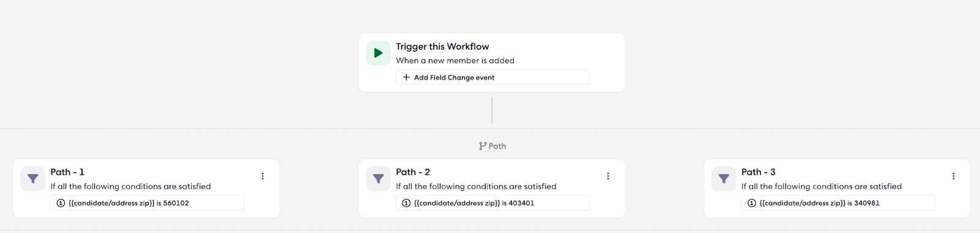The width and height of the screenshot is (980, 233).
Task: Select the zip is 403401 condition
Action: point(492,203)
